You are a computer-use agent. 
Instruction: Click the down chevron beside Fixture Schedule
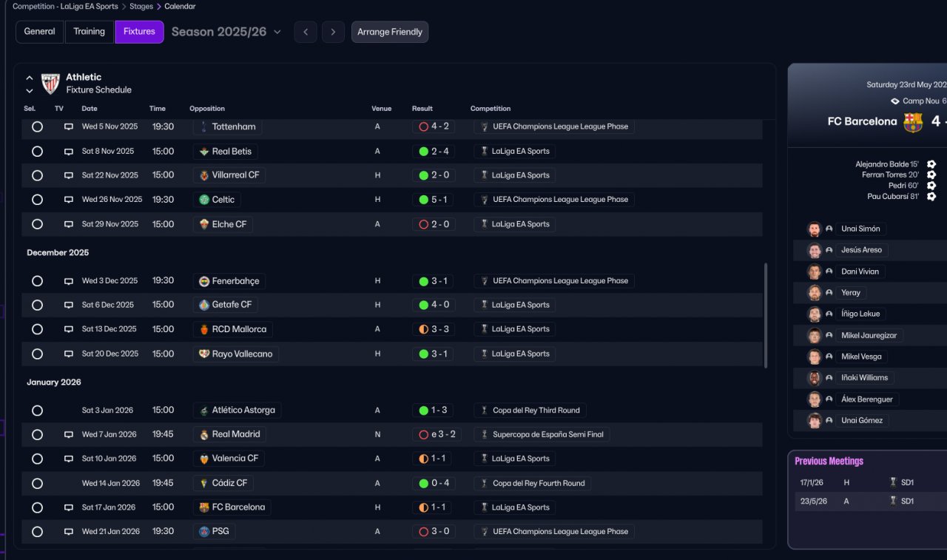point(30,91)
